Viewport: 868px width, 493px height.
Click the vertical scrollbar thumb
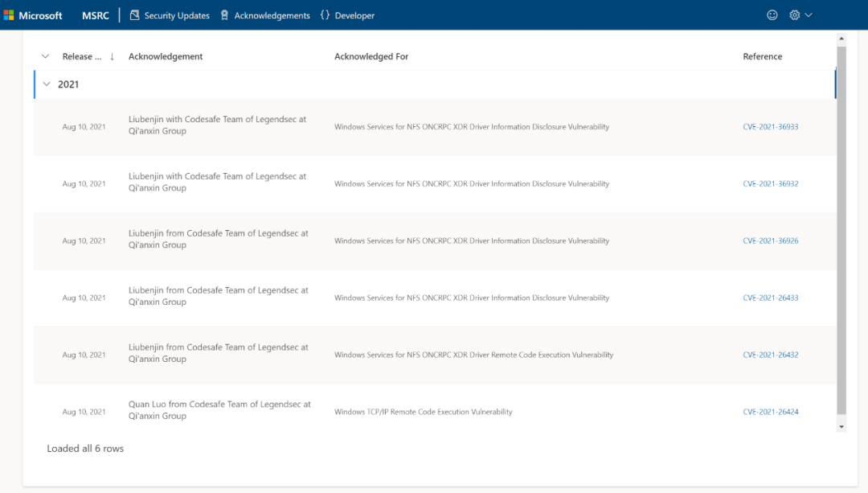click(x=841, y=231)
